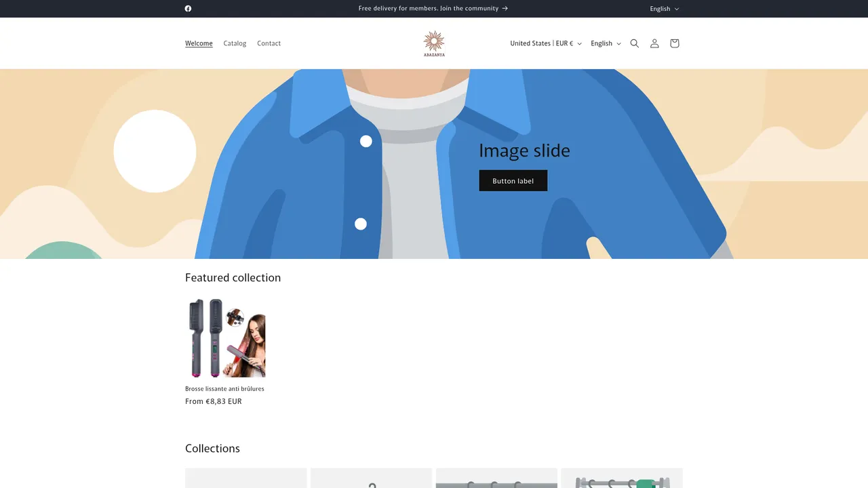This screenshot has width=868, height=488.
Task: Click the Image slide heading
Action: pos(524,150)
